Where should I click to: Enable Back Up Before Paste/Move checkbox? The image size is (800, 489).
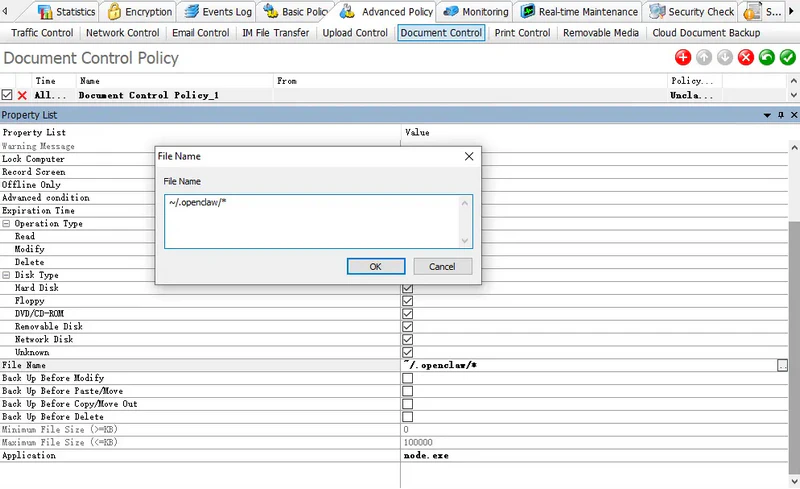coord(407,391)
